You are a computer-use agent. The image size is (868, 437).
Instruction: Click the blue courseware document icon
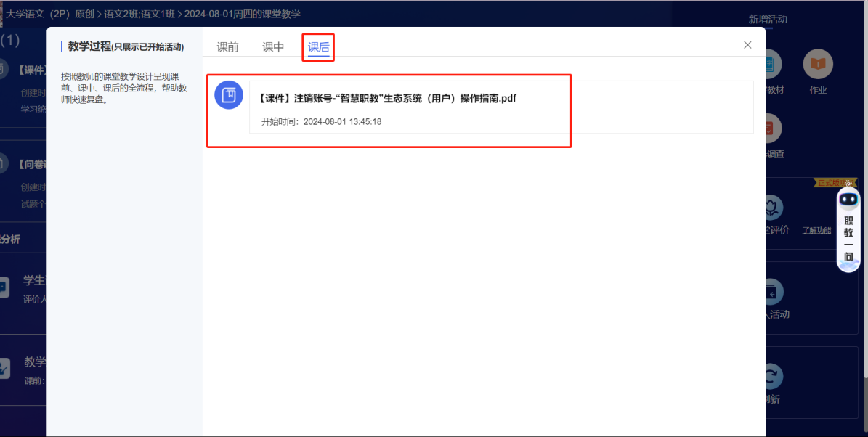229,95
